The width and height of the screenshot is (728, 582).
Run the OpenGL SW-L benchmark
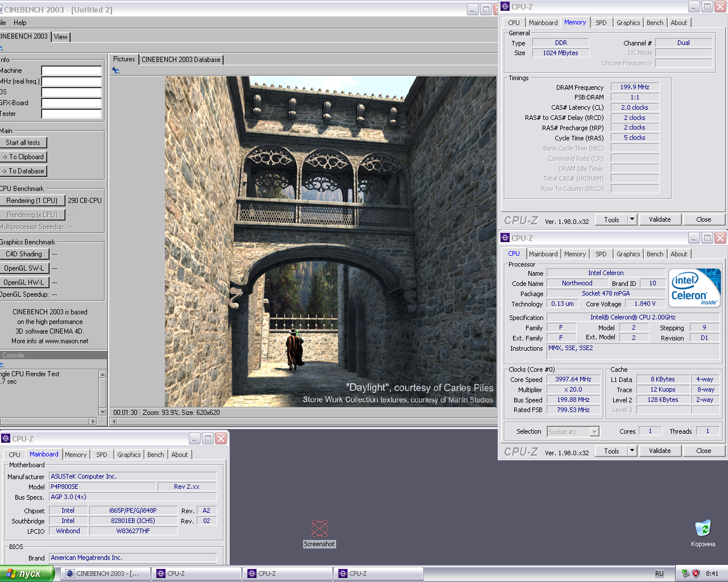point(24,268)
